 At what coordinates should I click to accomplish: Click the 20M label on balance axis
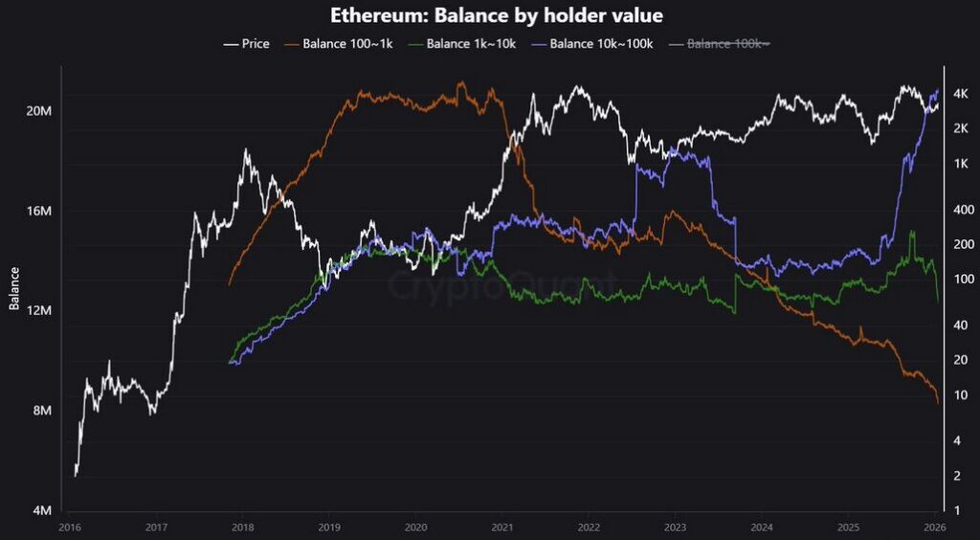[x=38, y=112]
